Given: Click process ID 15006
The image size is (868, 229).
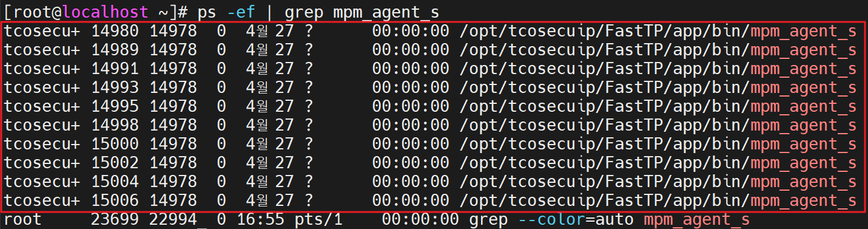Looking at the screenshot, I should coord(115,200).
